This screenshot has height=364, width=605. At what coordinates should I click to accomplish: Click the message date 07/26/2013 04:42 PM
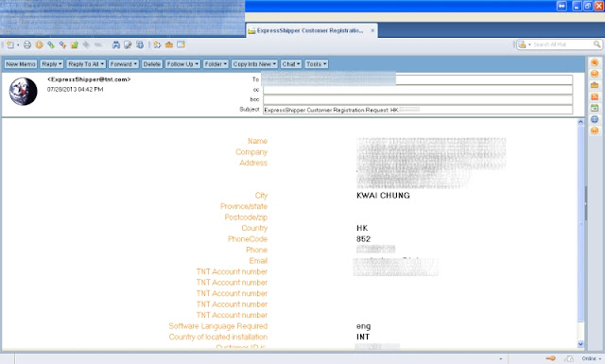(x=76, y=90)
